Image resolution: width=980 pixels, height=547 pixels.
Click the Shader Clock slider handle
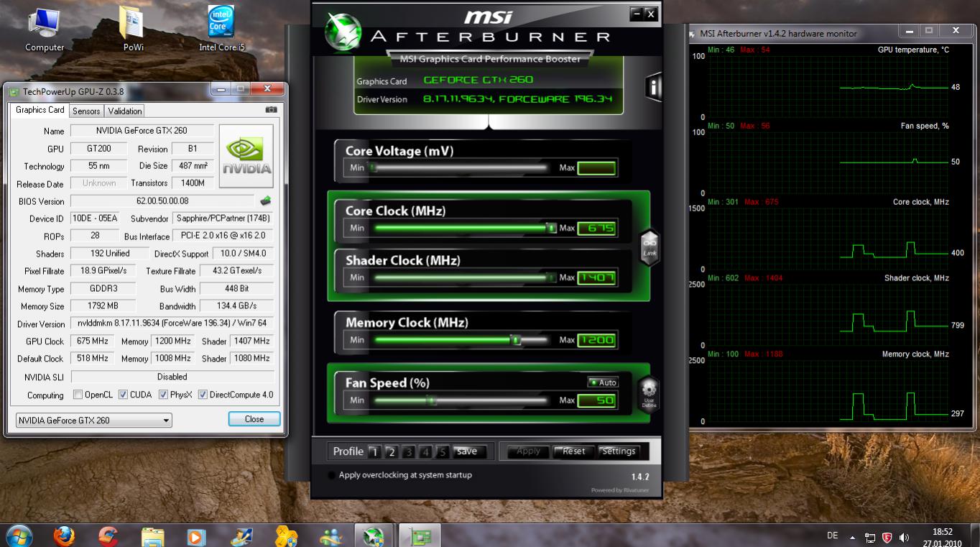[551, 277]
